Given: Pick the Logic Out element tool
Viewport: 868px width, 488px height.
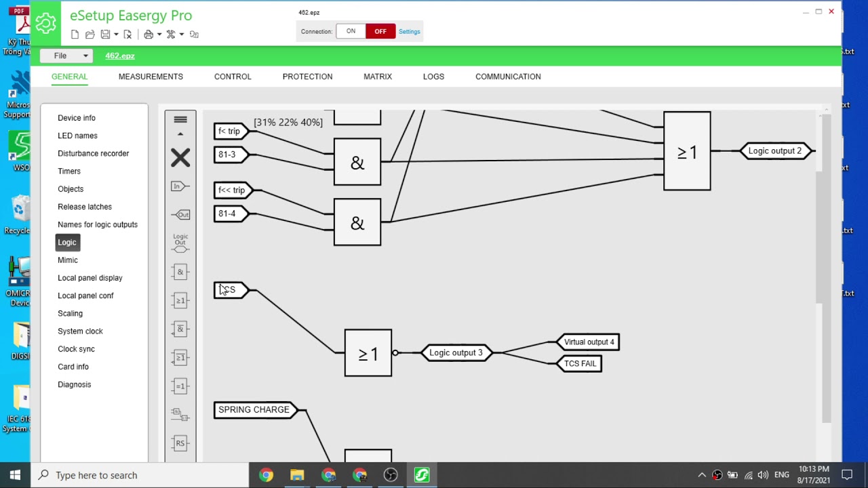Looking at the screenshot, I should tap(180, 243).
